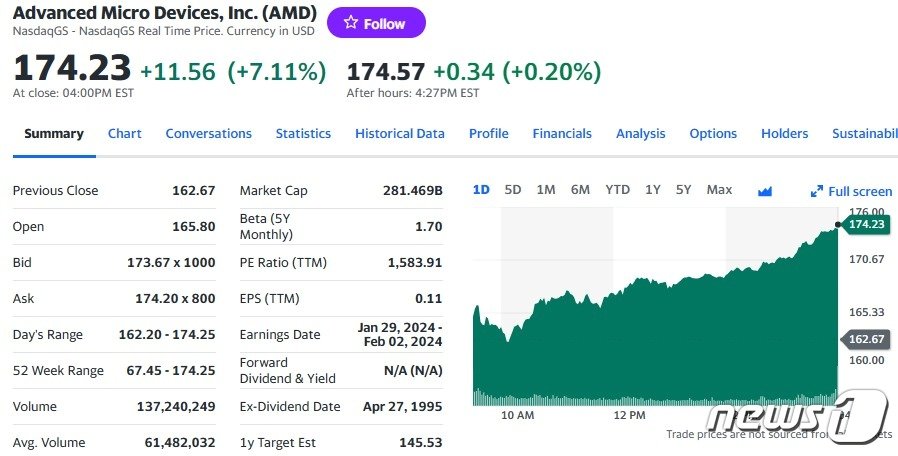Open the Historical Data tab
Viewport: 898px width, 456px height.
pos(400,133)
